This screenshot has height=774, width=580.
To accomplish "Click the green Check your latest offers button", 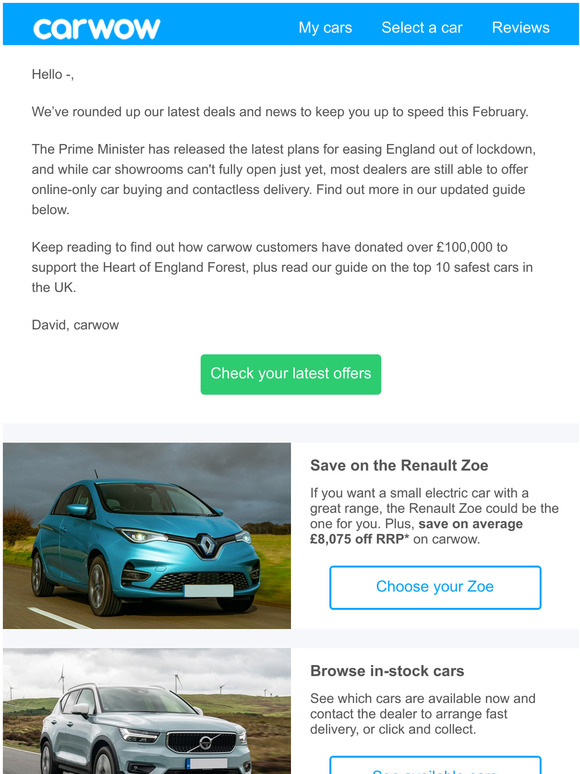I will pyautogui.click(x=291, y=374).
